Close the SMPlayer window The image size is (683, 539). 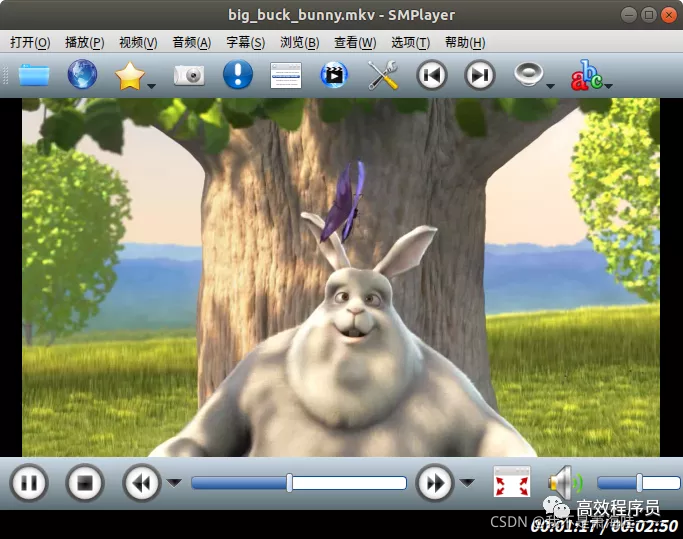tap(669, 15)
